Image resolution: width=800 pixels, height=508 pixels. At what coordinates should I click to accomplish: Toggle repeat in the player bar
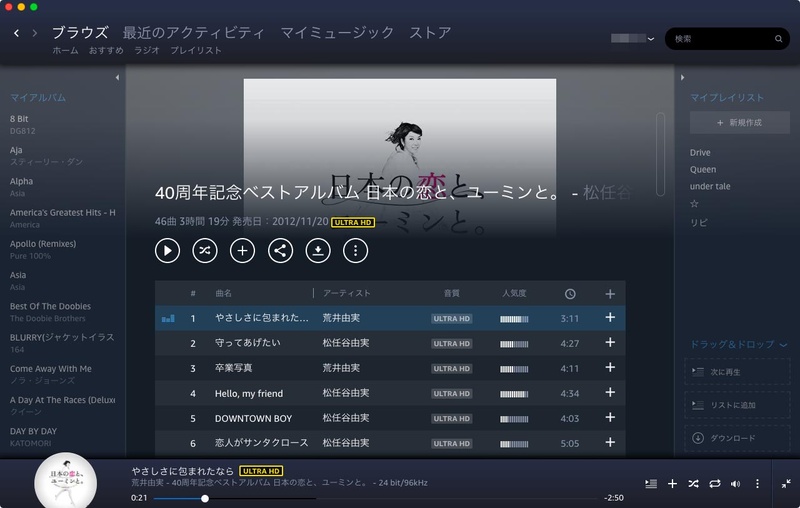715,484
